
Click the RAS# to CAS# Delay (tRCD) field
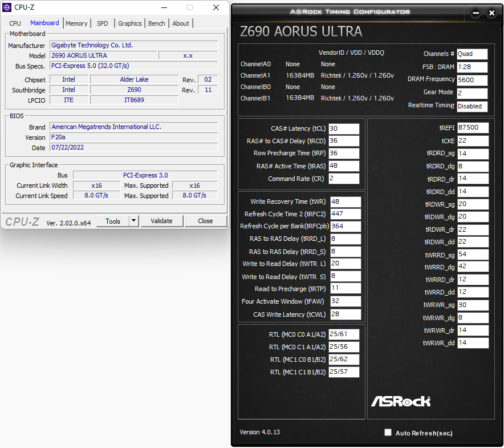(x=344, y=140)
